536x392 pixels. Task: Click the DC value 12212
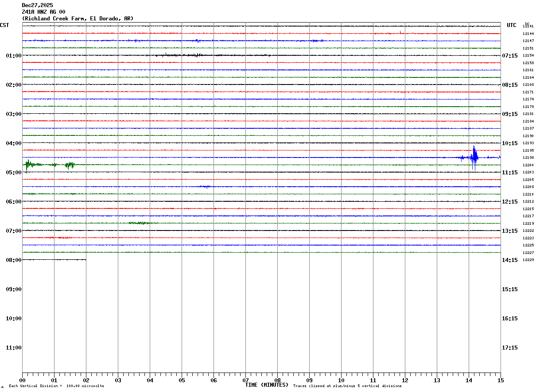[528, 201]
